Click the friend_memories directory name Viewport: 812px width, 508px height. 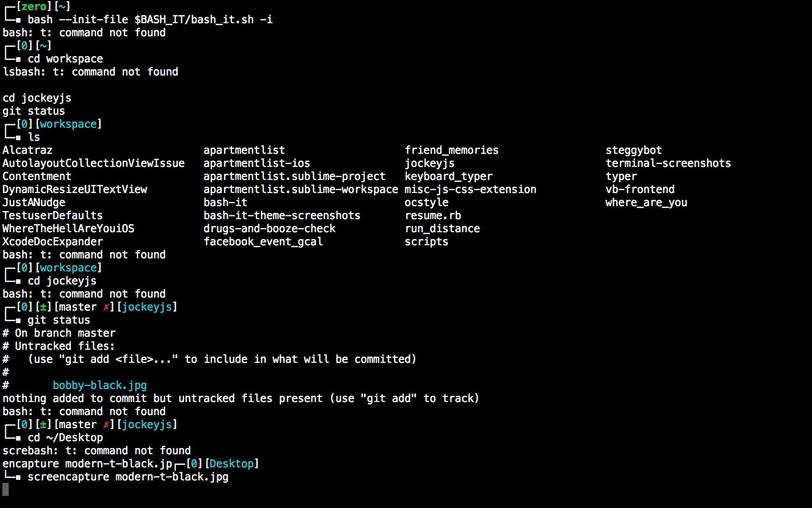click(451, 150)
